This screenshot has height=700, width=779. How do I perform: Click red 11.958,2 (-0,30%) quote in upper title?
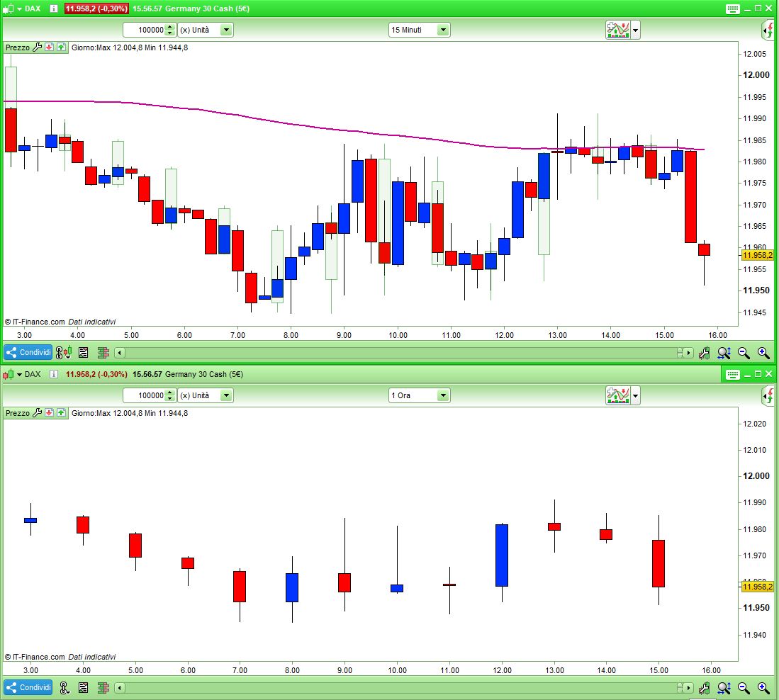coord(96,9)
